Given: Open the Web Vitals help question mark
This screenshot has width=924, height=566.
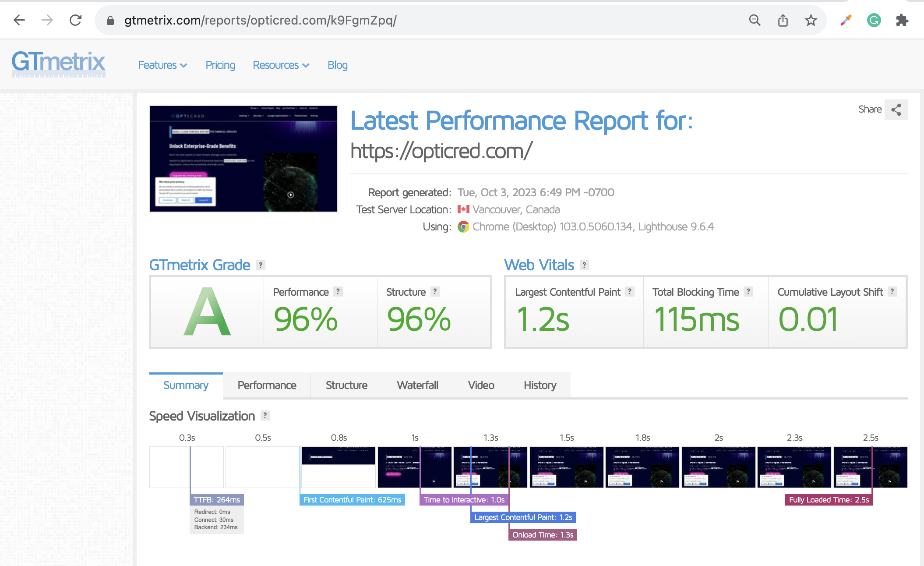Looking at the screenshot, I should point(584,265).
